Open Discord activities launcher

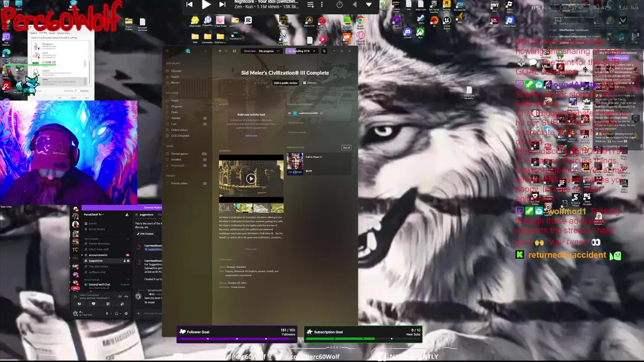pyautogui.click(x=108, y=304)
